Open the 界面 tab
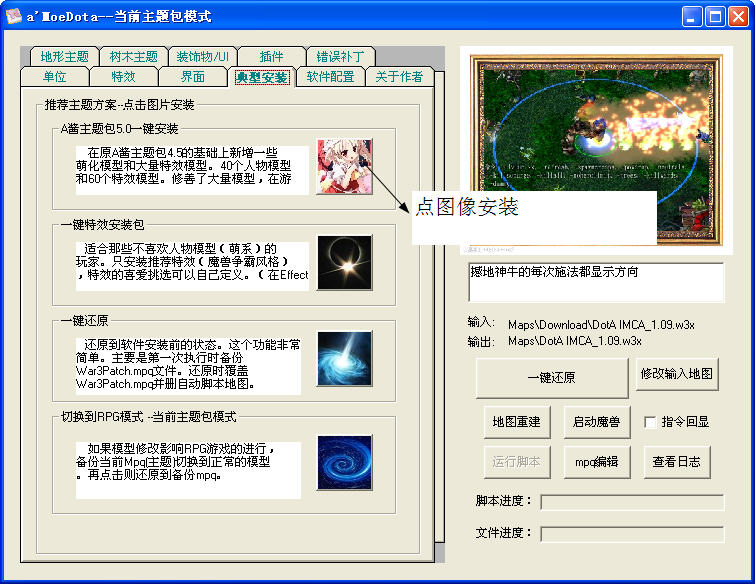 (193, 77)
